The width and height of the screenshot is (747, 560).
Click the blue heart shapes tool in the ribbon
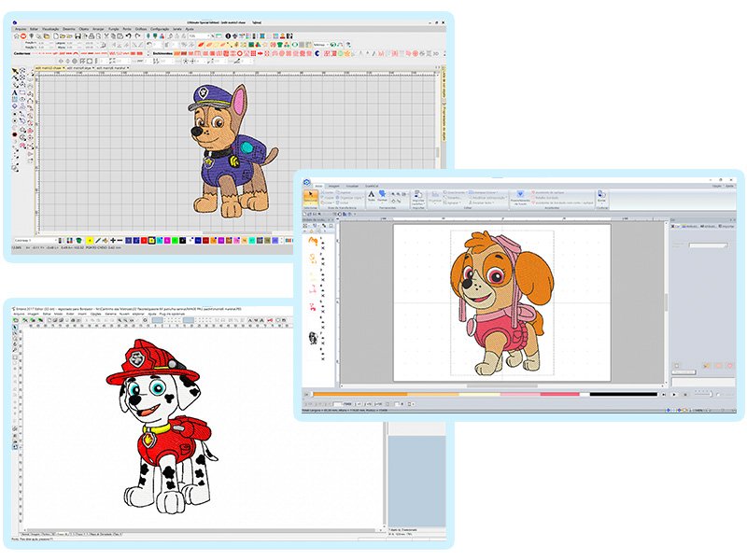(x=382, y=196)
